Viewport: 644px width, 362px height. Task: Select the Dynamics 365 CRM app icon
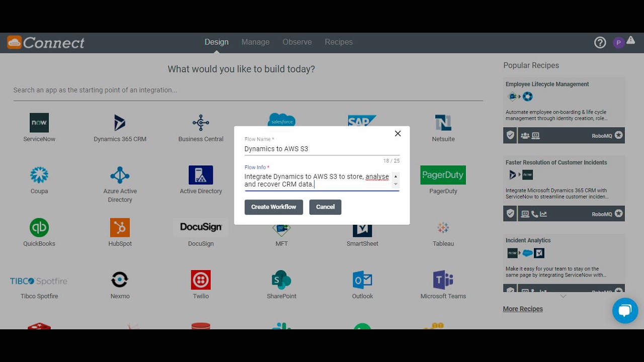(x=120, y=123)
